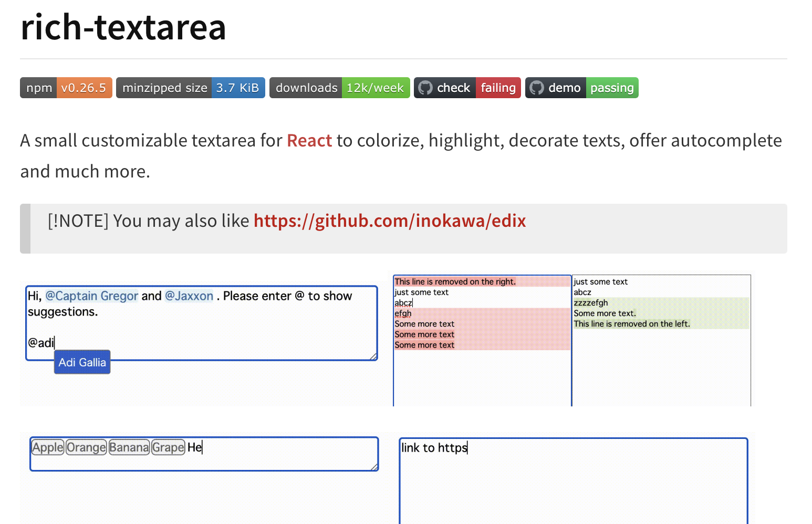Follow the React link in the description

click(x=309, y=141)
